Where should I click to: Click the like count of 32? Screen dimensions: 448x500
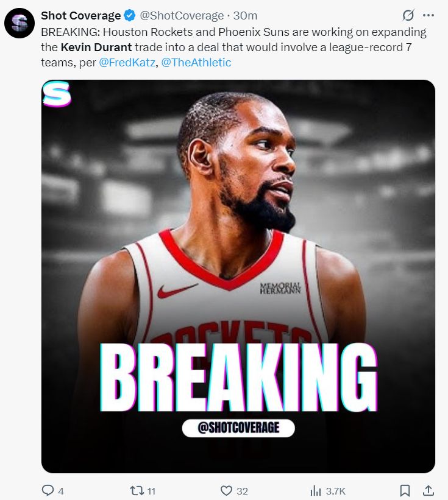pyautogui.click(x=242, y=491)
